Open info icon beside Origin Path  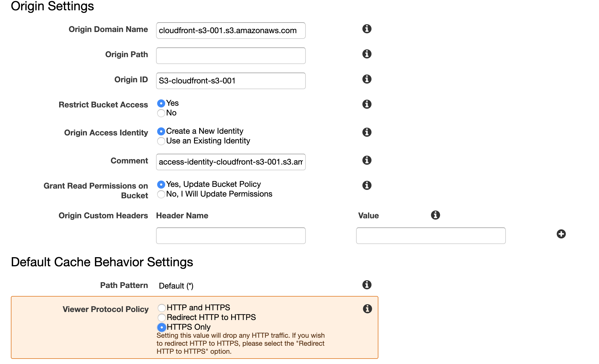click(x=367, y=54)
